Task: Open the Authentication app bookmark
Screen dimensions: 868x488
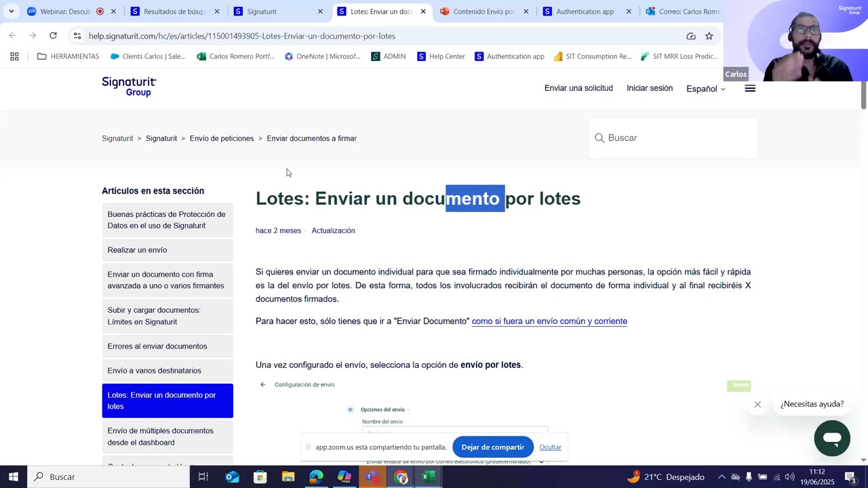Action: click(x=510, y=56)
